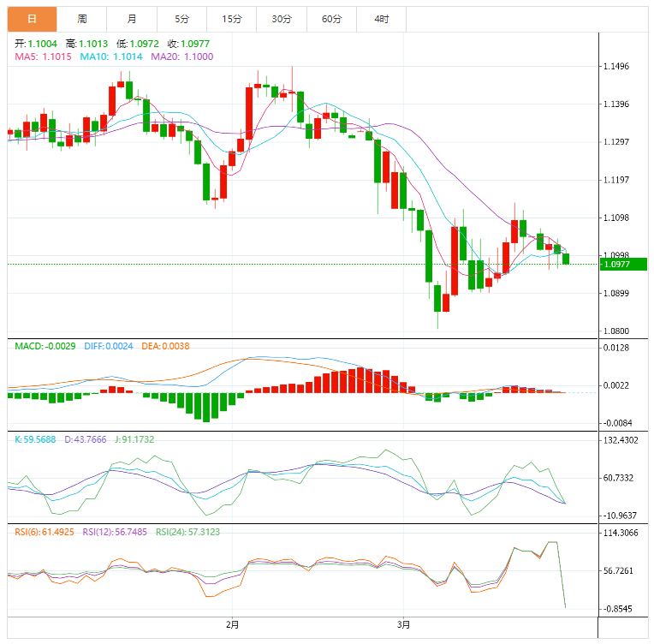Click the low price 低: 1.0972
Screen dimensions: 654x644
click(138, 44)
